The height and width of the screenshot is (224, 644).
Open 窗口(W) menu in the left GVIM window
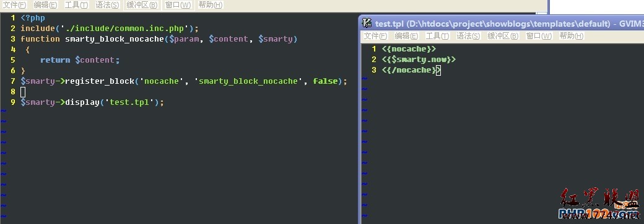tap(178, 5)
